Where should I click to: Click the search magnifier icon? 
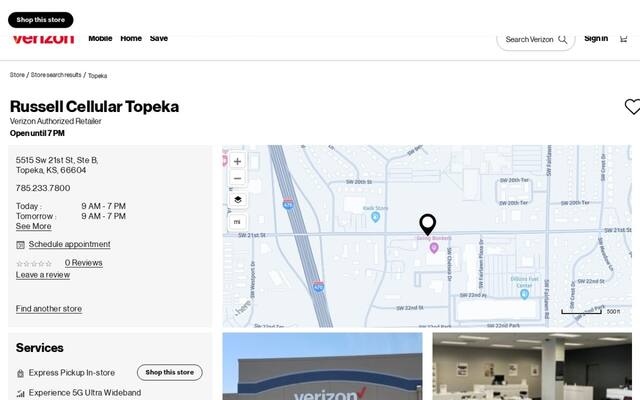(x=562, y=40)
